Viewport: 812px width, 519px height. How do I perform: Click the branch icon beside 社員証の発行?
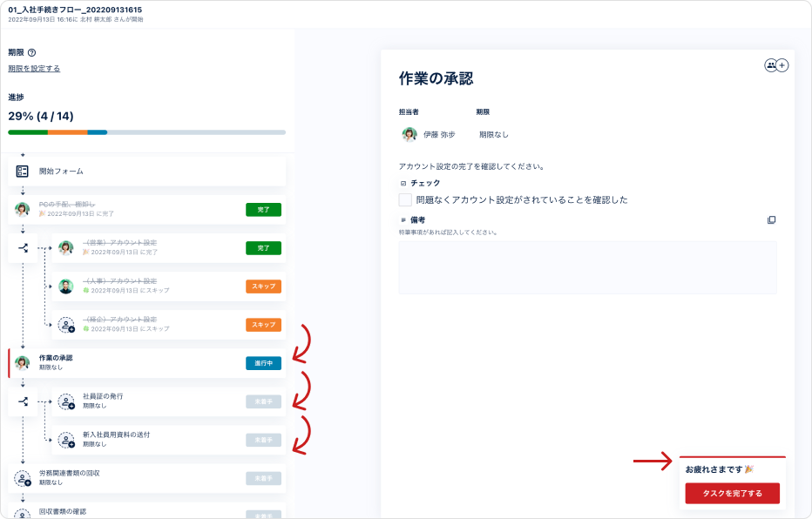tap(23, 401)
